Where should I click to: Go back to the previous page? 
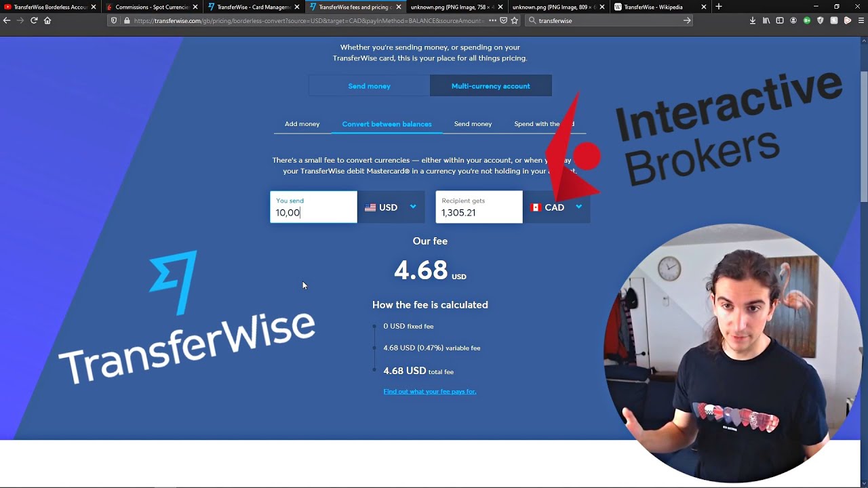(x=7, y=20)
